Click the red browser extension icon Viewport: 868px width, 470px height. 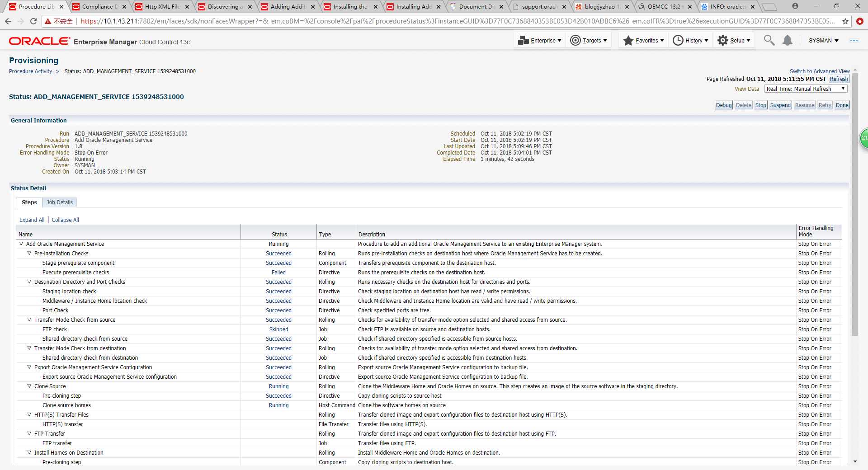(x=859, y=21)
